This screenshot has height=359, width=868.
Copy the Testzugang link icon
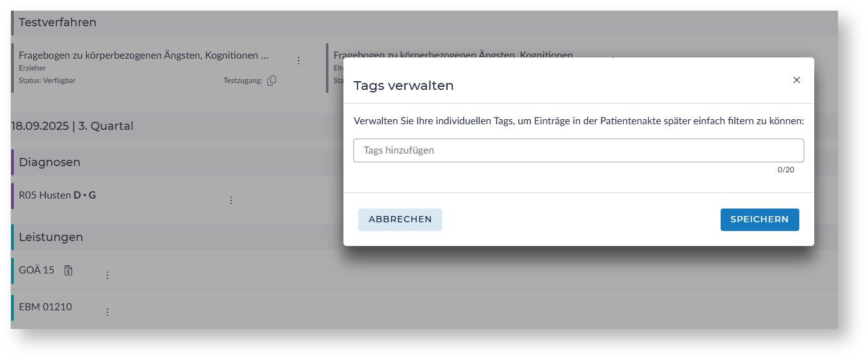272,81
